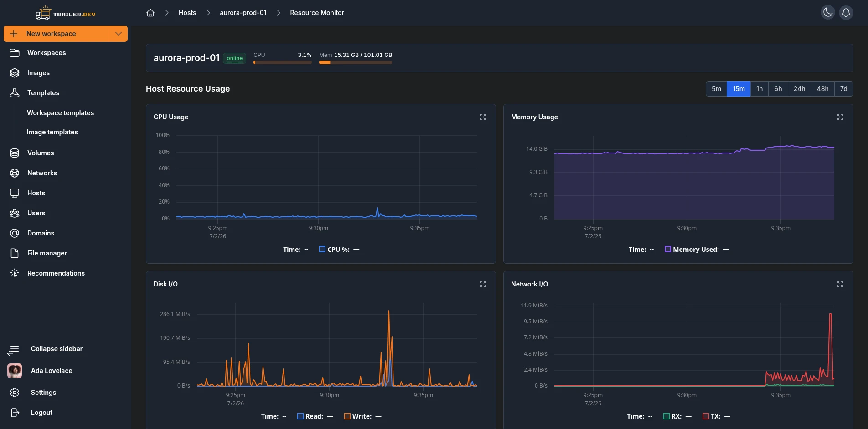Open Workspace templates submenu item
Viewport: 868px width, 429px height.
[60, 113]
